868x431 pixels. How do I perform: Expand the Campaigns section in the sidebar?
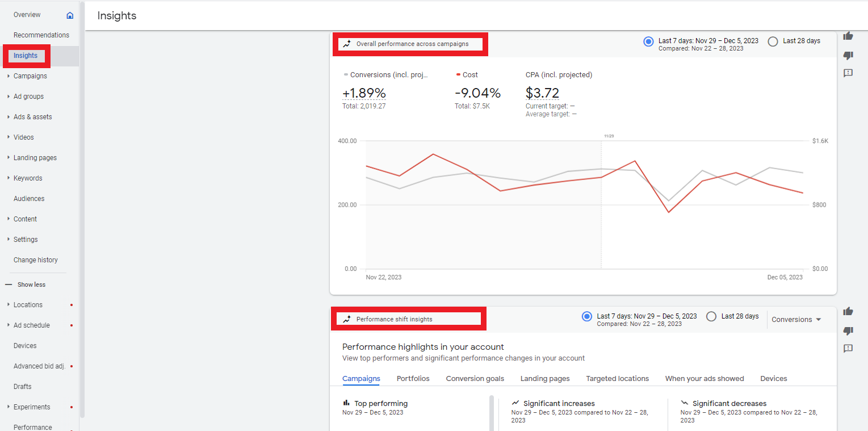tap(30, 76)
